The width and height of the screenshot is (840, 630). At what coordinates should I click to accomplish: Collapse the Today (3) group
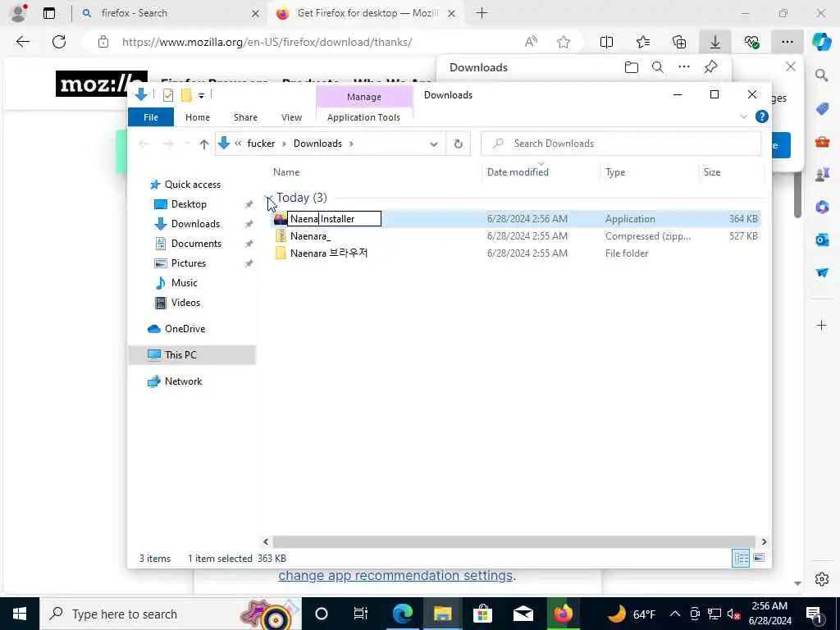[x=269, y=198]
